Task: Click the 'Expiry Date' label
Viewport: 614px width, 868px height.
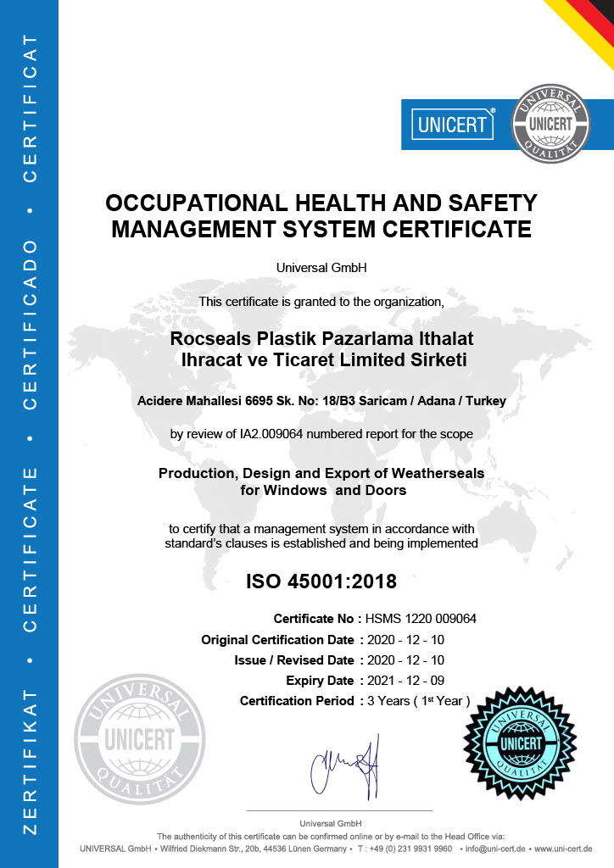Action: [320, 681]
